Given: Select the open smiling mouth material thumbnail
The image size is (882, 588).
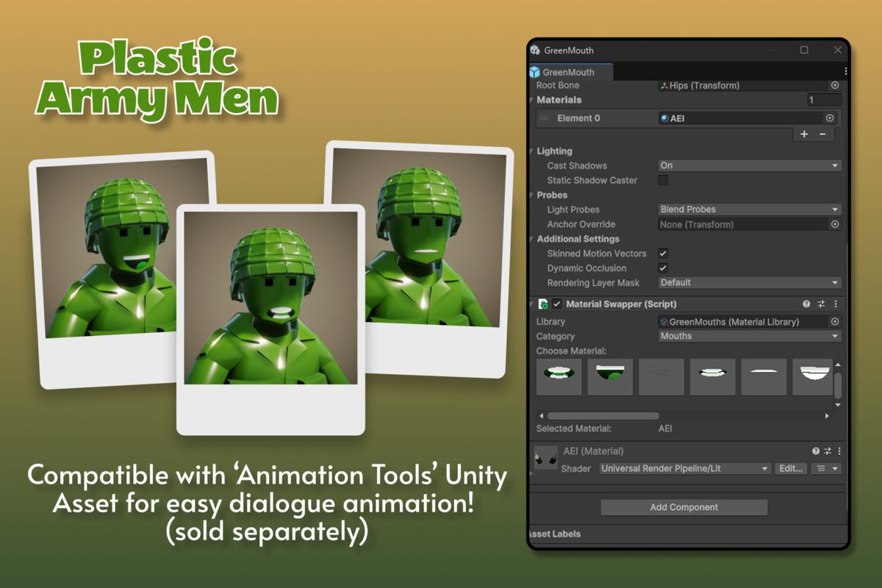Looking at the screenshot, I should click(559, 376).
